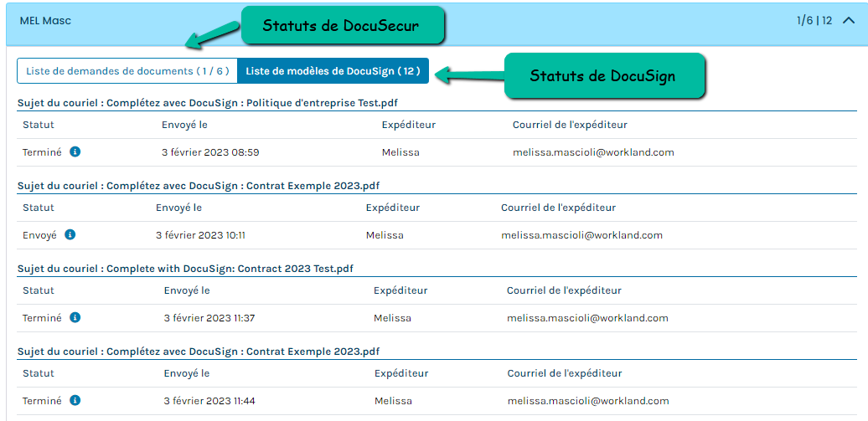The width and height of the screenshot is (868, 421).
Task: Click sender Melissa in the 10:11 row
Action: coord(385,236)
